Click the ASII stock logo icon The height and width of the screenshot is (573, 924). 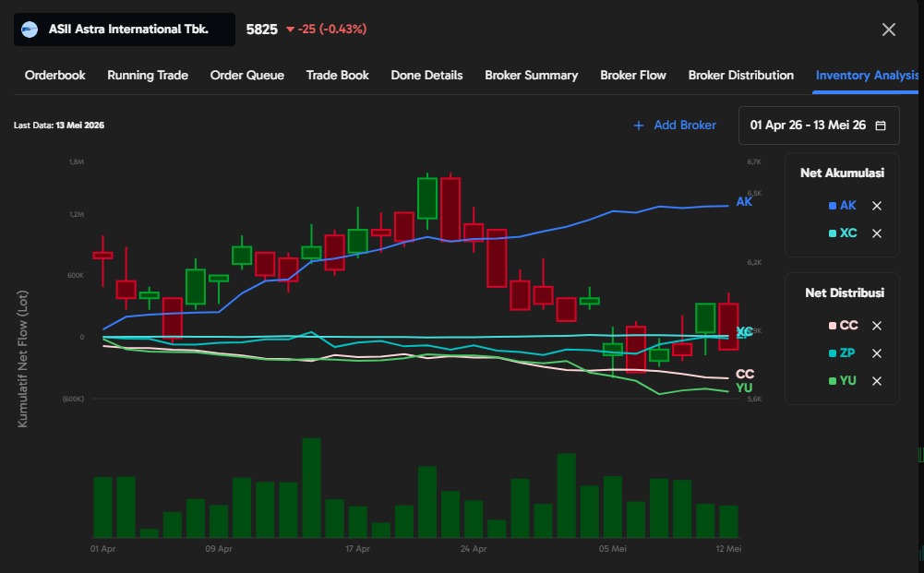[30, 30]
